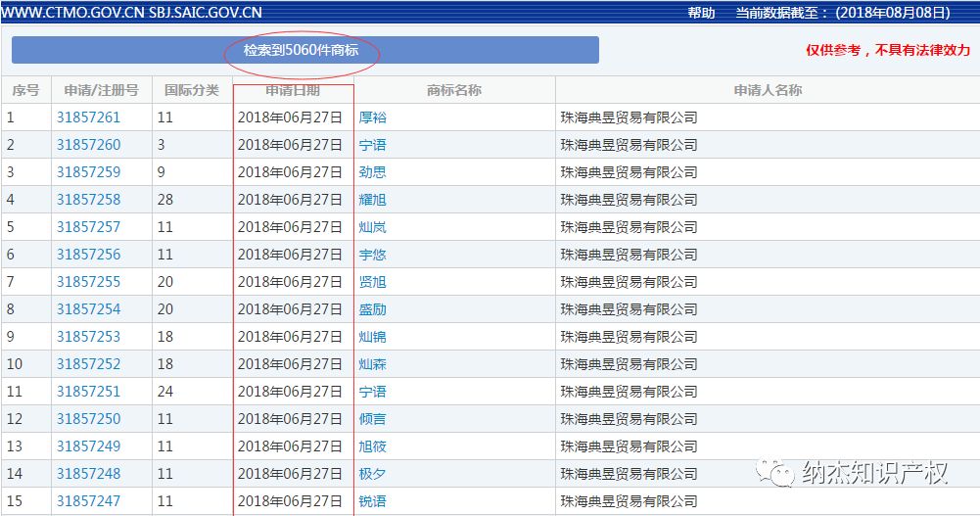Click the 申请人名称 column header
Viewport: 980px width, 516px height.
(768, 90)
